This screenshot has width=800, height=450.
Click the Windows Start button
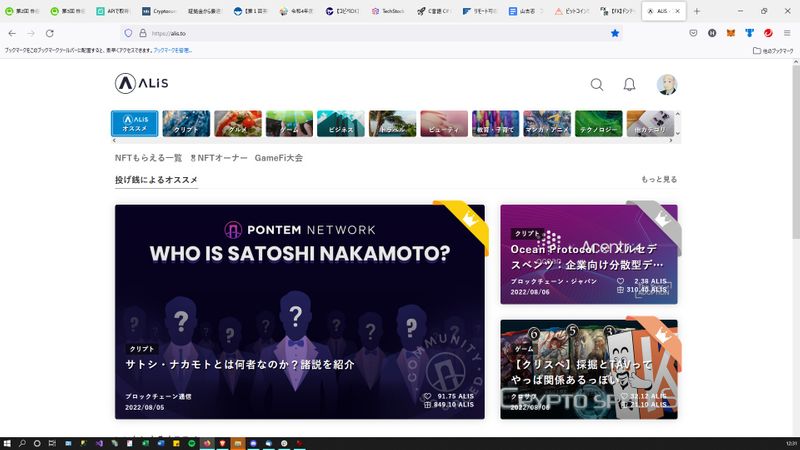point(8,443)
